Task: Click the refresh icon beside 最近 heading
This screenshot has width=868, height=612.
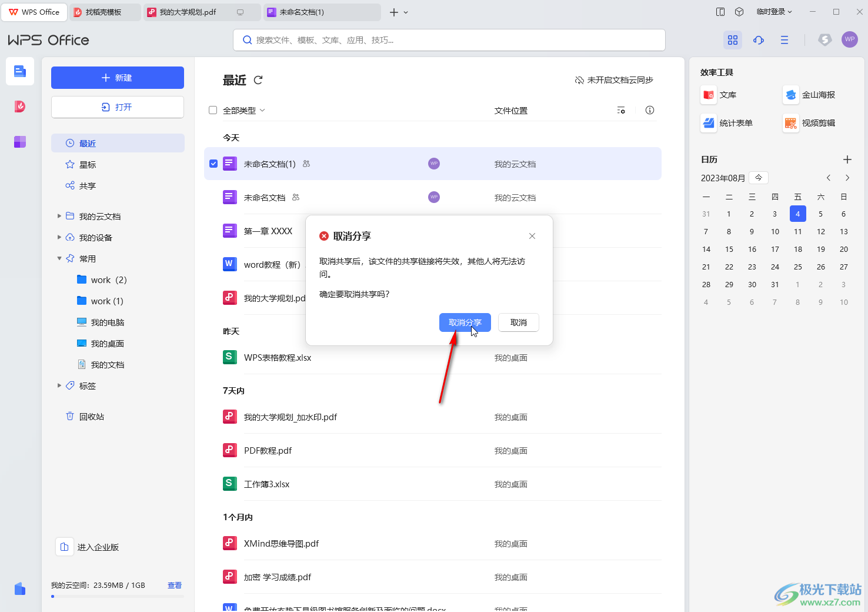Action: (x=258, y=80)
